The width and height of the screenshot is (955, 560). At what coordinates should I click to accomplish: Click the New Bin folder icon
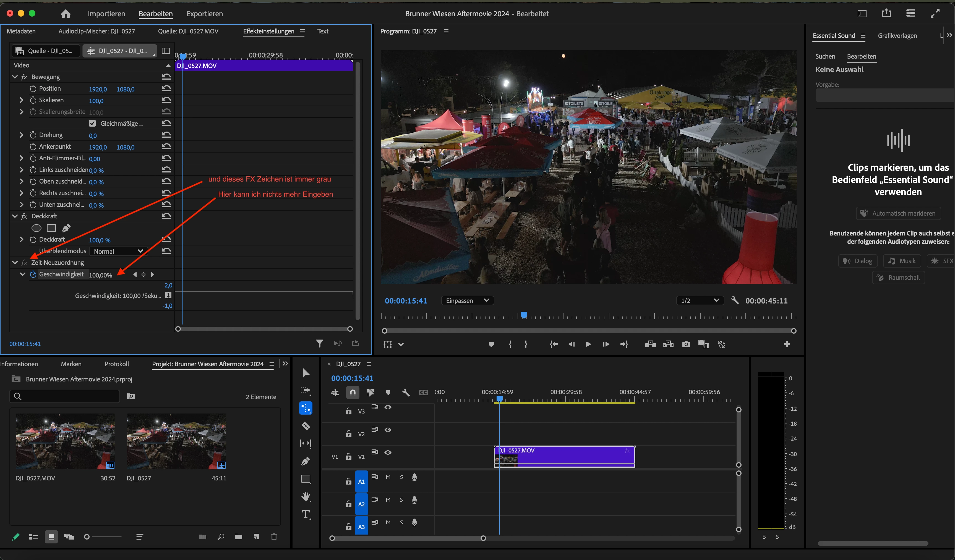[238, 537]
